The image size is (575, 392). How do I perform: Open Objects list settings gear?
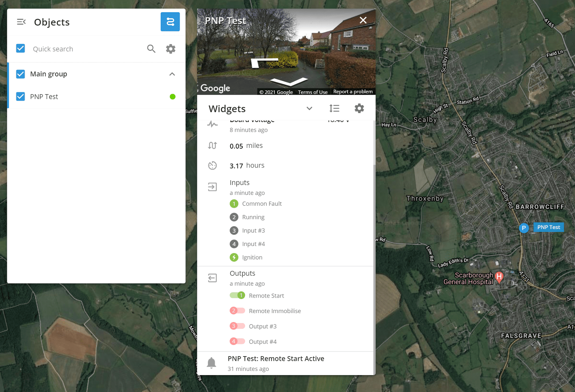coord(171,49)
